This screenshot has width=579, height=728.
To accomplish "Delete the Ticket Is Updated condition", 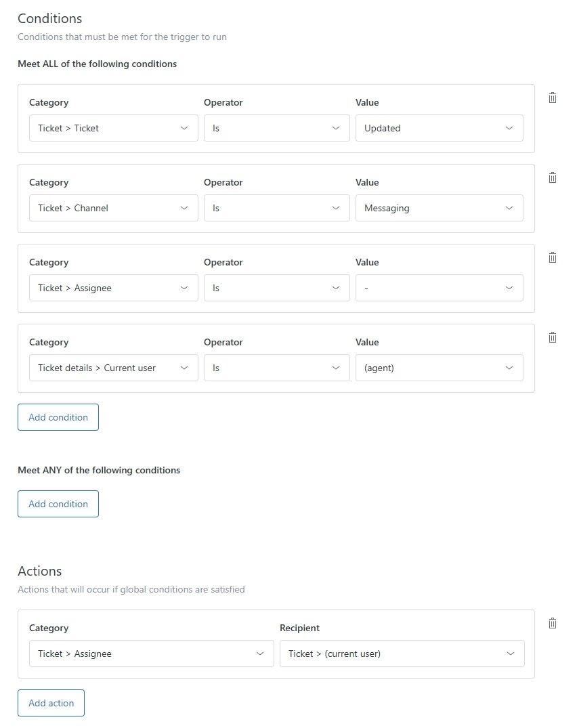I will click(553, 98).
